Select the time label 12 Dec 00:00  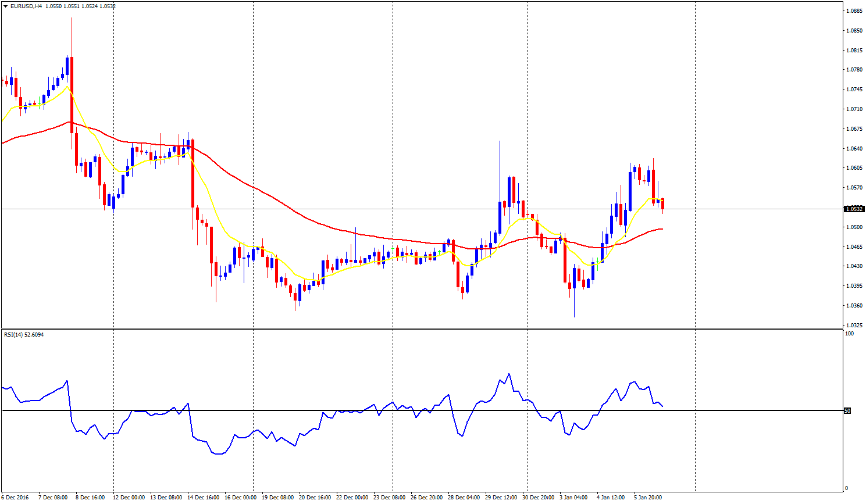click(129, 498)
